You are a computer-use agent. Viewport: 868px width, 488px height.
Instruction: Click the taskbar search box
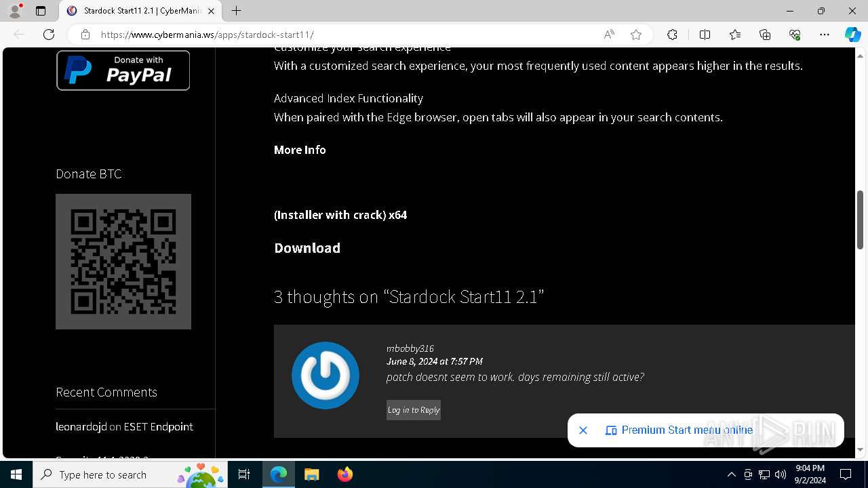pos(130,474)
